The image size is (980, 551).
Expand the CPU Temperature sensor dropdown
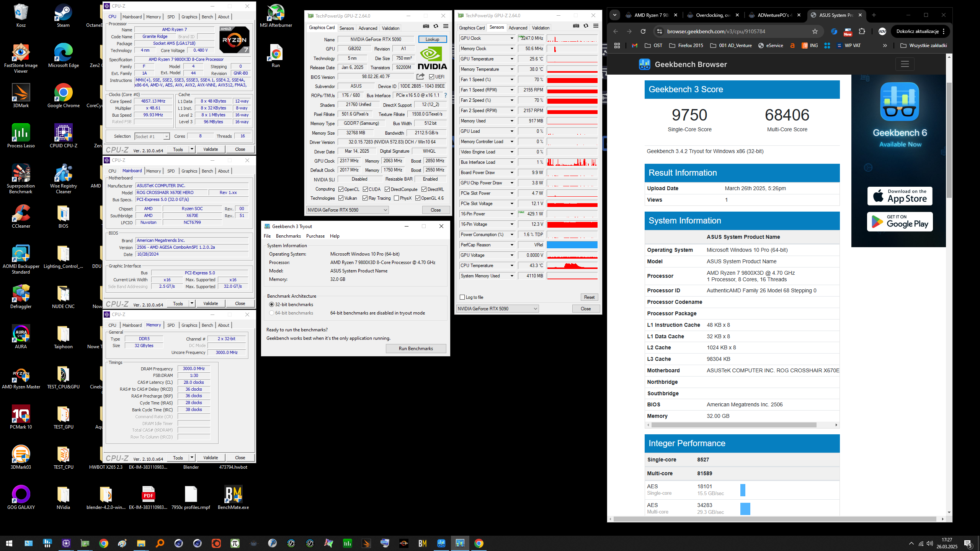[511, 266]
